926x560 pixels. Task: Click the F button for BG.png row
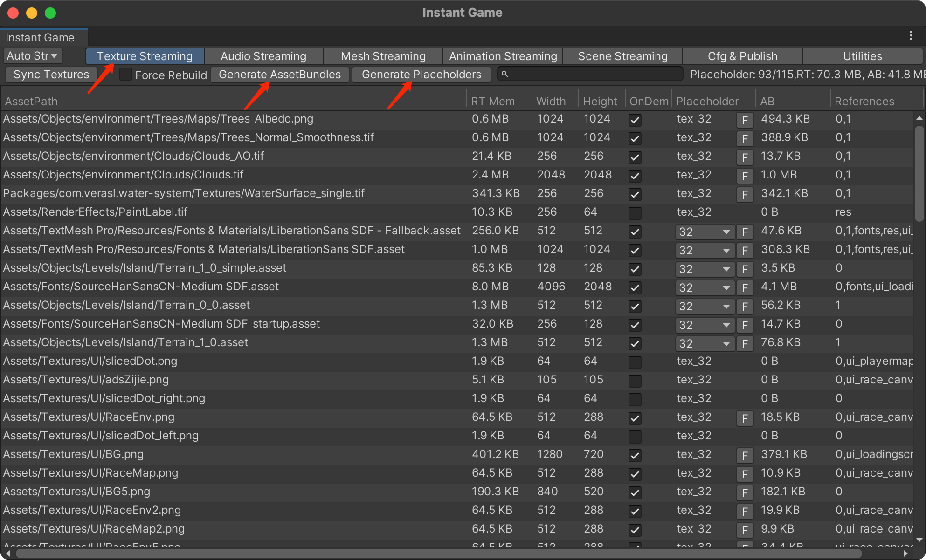(745, 456)
